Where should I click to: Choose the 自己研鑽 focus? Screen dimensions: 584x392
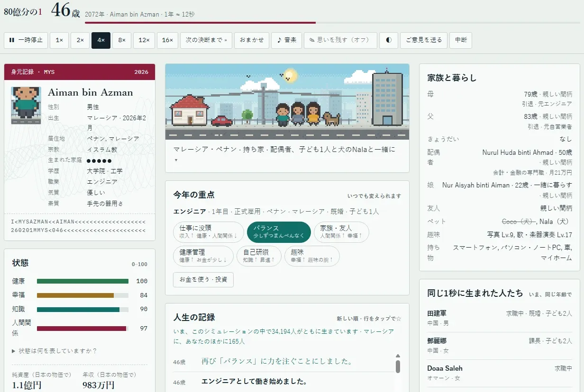point(259,256)
